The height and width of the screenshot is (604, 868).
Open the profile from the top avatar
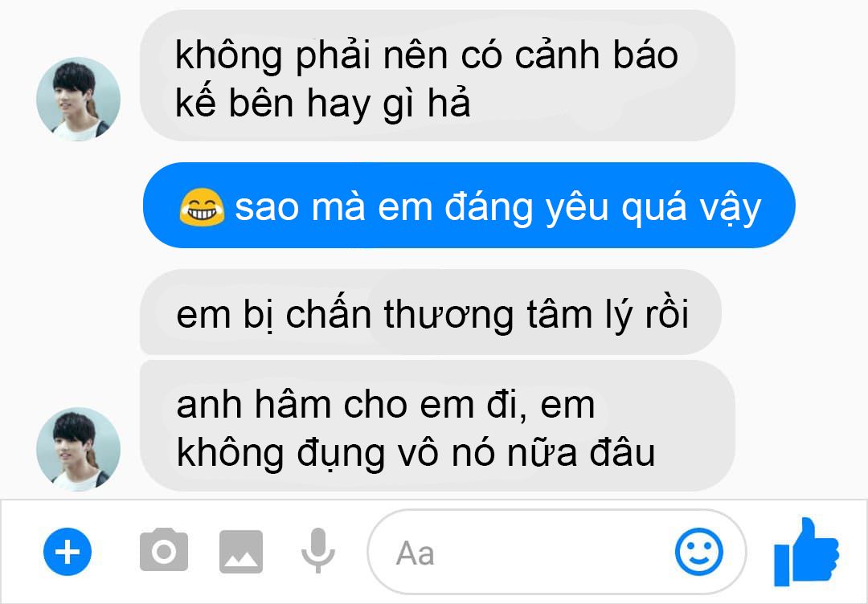[78, 99]
